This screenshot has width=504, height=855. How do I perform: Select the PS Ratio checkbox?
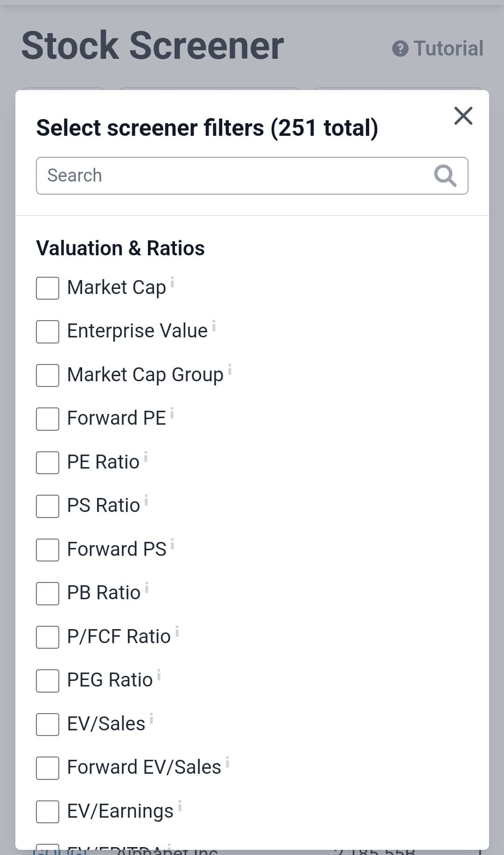47,506
